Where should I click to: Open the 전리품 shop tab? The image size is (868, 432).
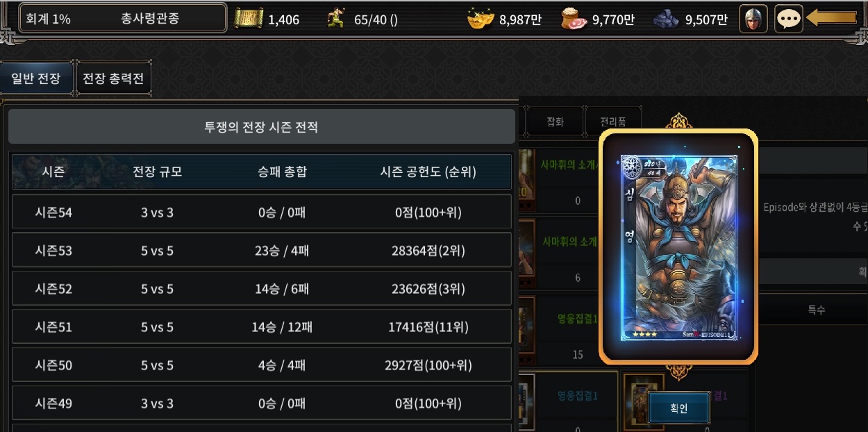(x=612, y=122)
